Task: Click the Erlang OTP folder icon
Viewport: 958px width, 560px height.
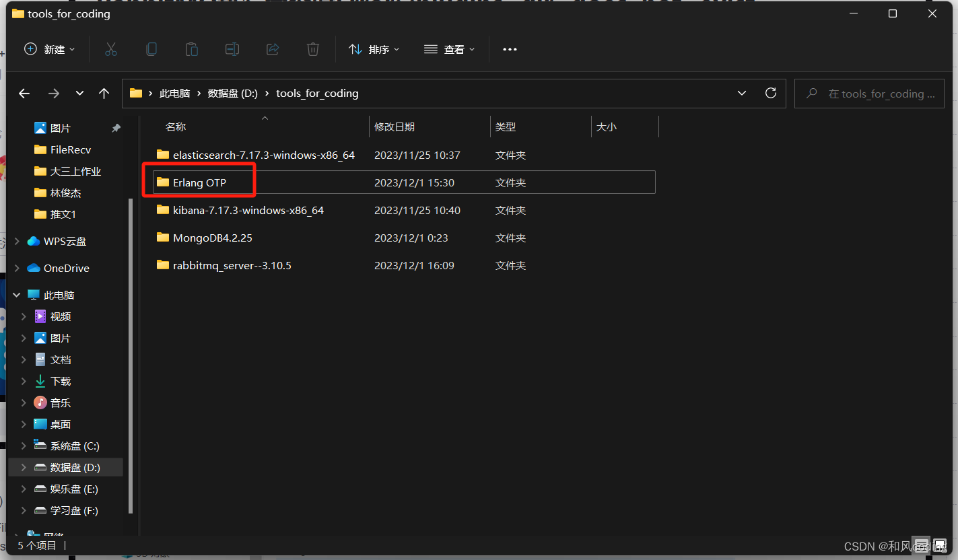Action: click(163, 182)
